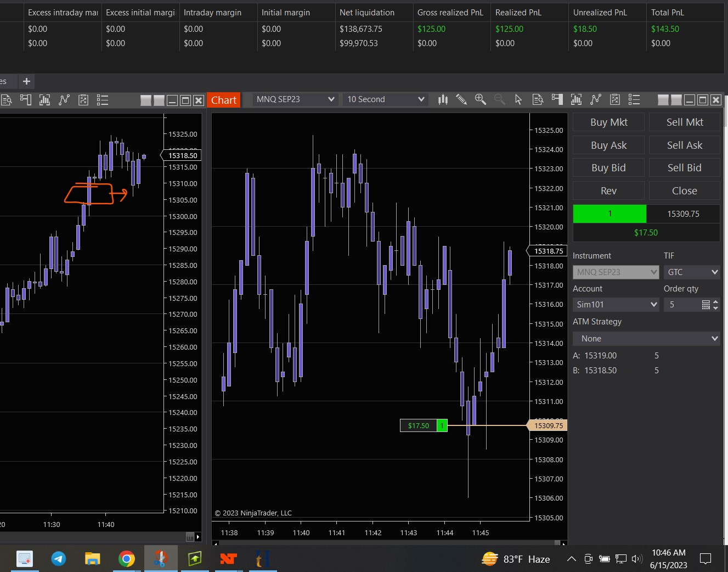Click the green position quantity box
This screenshot has width=728, height=572.
point(610,214)
